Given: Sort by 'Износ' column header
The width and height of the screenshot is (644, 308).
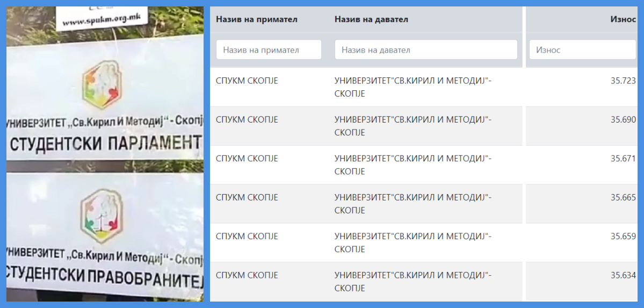Looking at the screenshot, I should [623, 19].
